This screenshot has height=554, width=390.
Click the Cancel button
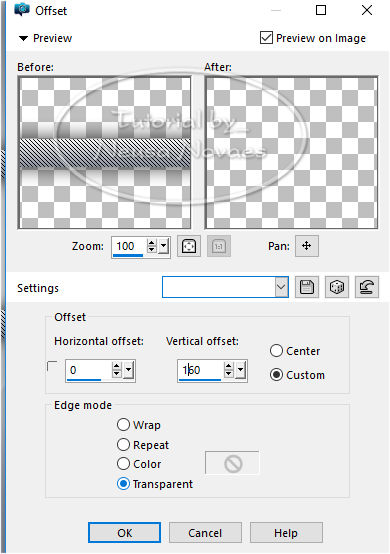(x=205, y=532)
